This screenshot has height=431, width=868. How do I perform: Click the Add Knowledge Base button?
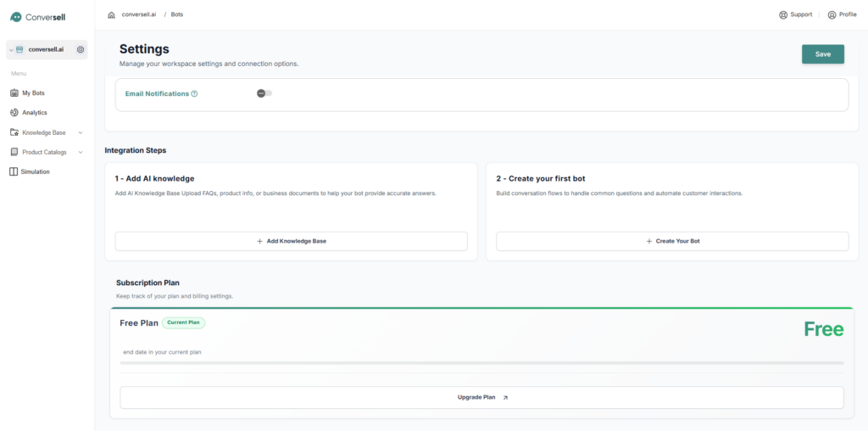[x=291, y=241]
